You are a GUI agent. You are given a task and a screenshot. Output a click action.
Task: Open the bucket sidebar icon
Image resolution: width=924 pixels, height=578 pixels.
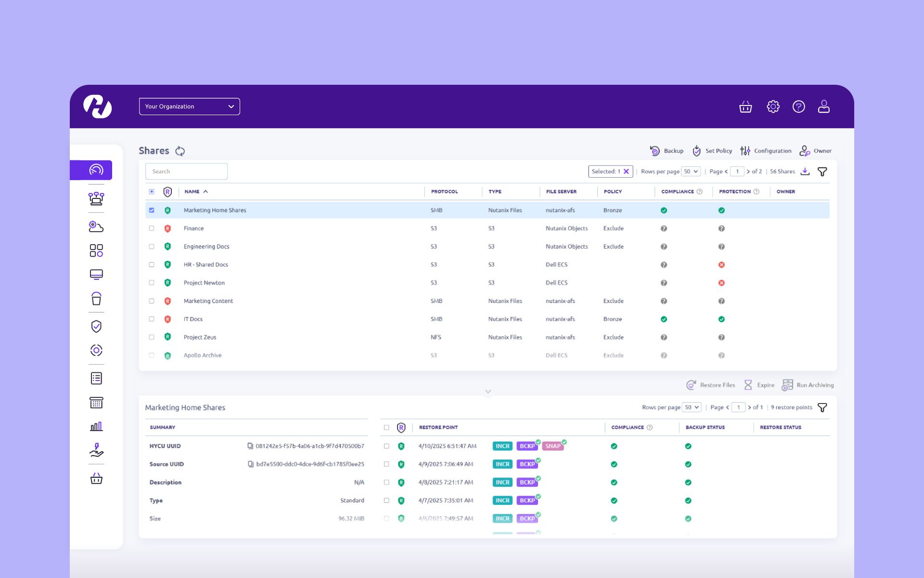point(96,299)
